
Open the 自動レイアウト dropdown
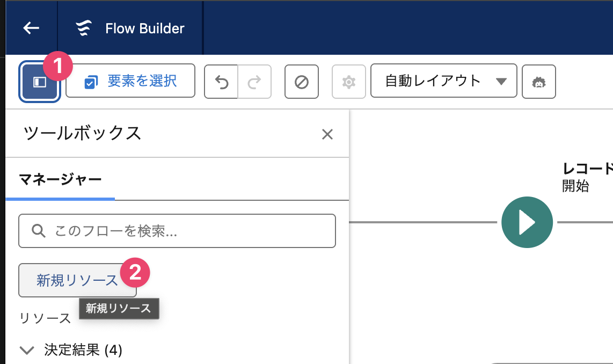444,81
